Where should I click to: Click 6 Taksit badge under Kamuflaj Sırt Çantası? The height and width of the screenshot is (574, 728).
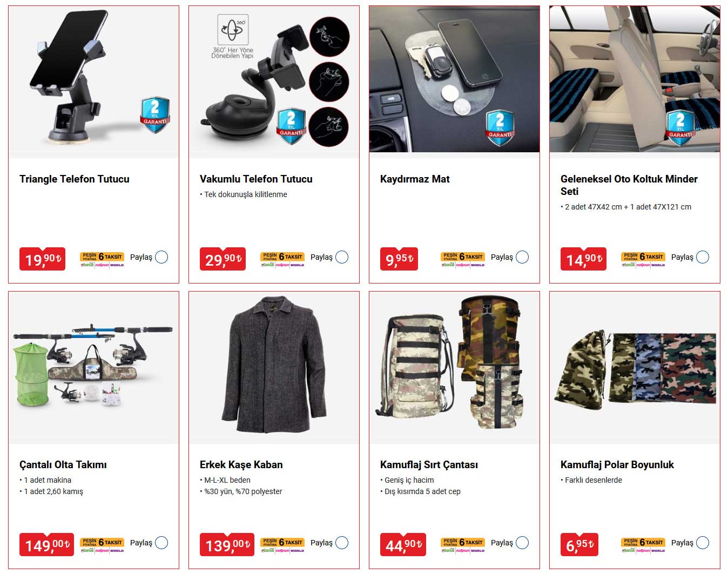463,545
